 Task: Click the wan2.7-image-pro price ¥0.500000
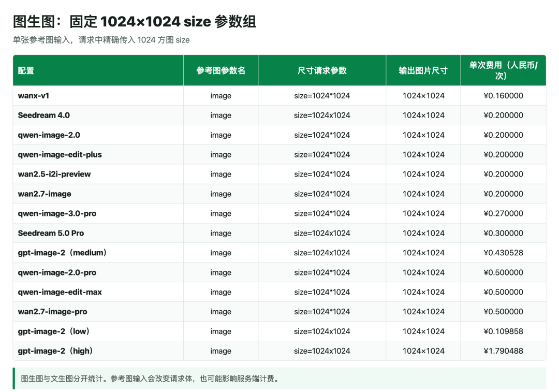point(504,311)
